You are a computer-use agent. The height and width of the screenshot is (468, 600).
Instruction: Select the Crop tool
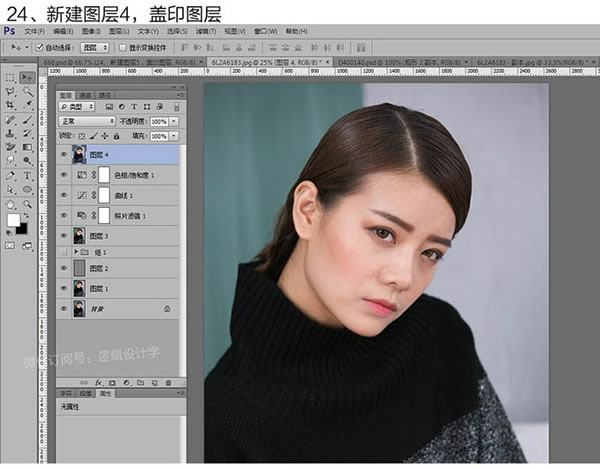pyautogui.click(x=10, y=105)
